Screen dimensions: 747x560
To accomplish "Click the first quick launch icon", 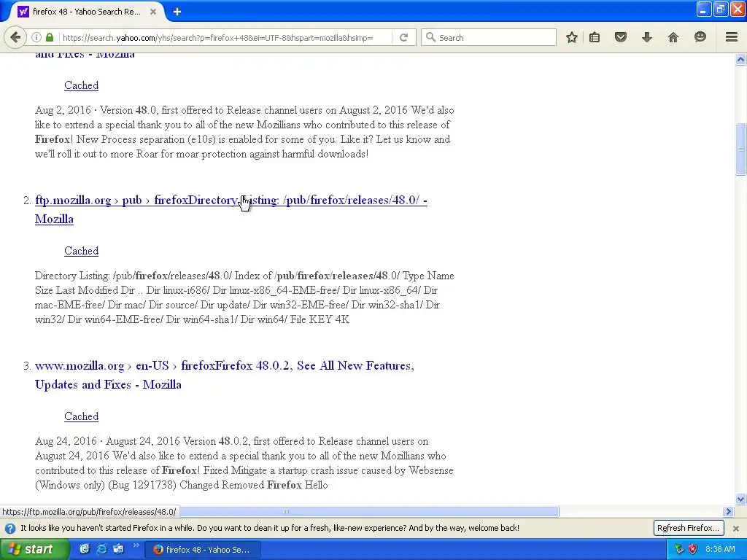I will (85, 549).
